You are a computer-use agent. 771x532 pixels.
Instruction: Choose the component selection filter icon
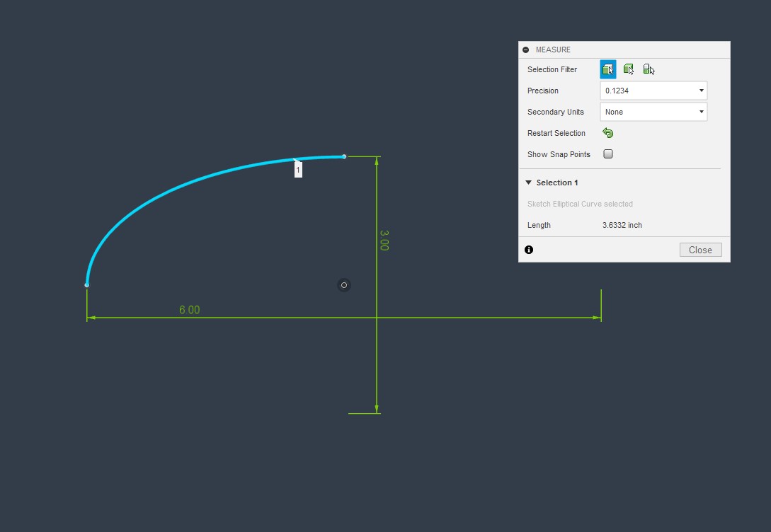649,69
